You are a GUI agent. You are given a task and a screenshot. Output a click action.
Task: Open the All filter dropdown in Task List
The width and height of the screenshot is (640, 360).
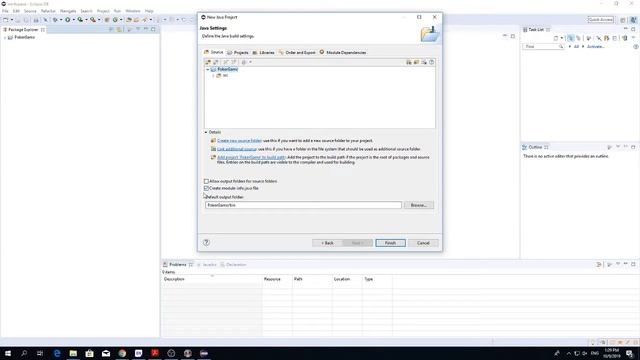(570, 47)
